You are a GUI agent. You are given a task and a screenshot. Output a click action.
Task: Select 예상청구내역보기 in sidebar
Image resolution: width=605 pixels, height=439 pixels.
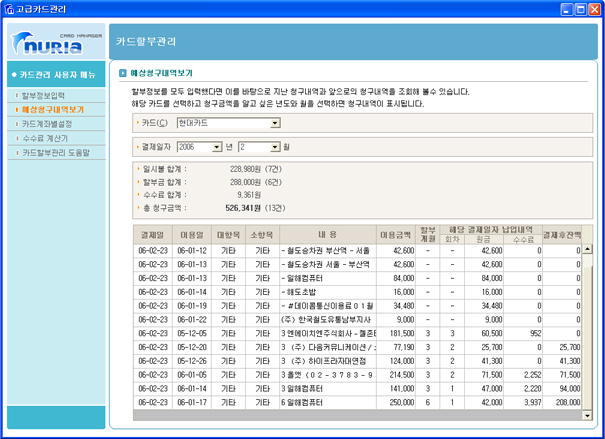[52, 109]
